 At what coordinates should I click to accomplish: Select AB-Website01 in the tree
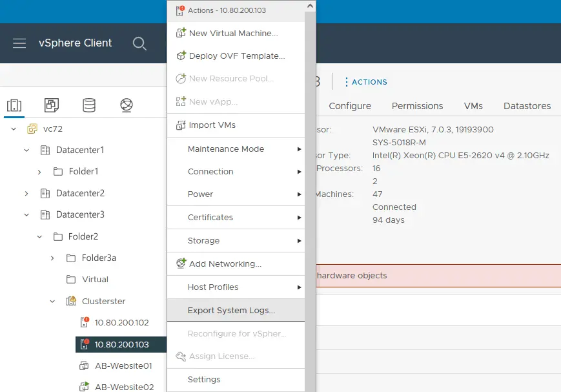point(123,366)
